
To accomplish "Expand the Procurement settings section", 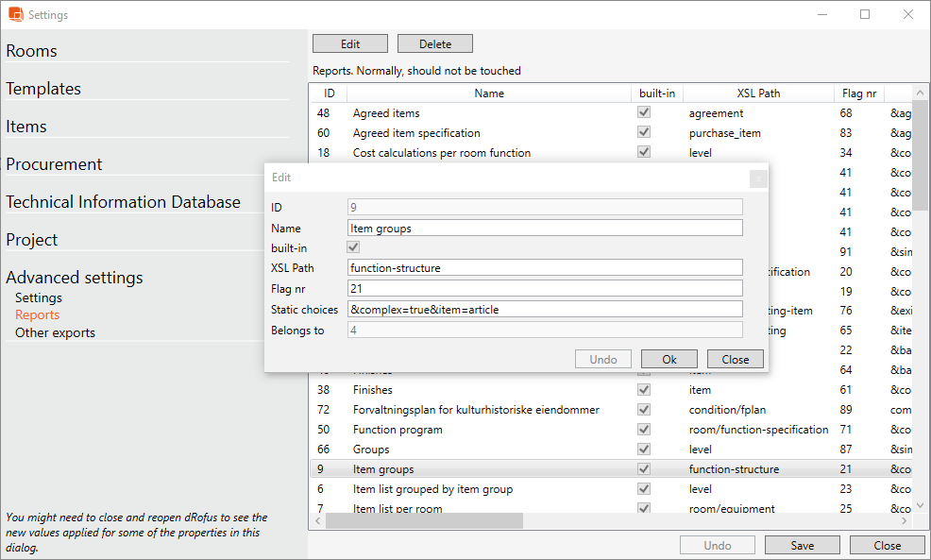I will pos(54,164).
